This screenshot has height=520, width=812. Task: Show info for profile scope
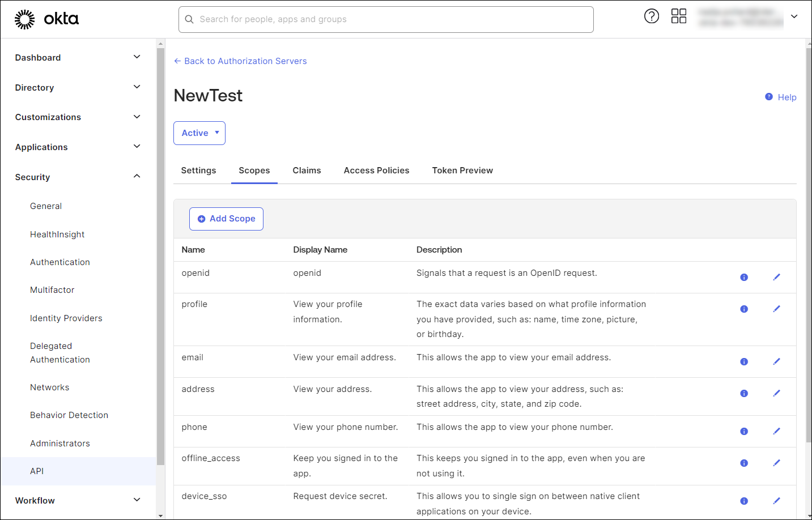(744, 309)
